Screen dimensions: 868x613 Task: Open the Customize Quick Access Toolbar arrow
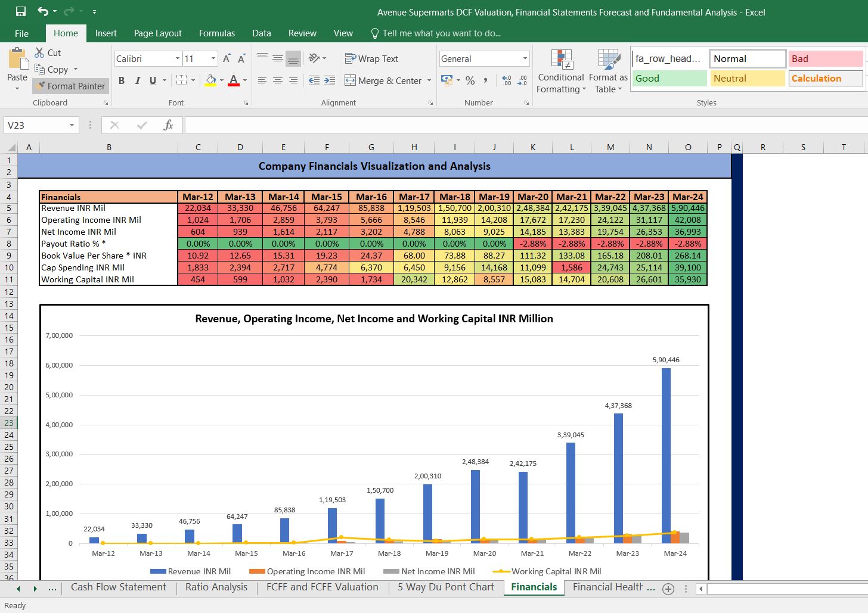click(x=94, y=11)
